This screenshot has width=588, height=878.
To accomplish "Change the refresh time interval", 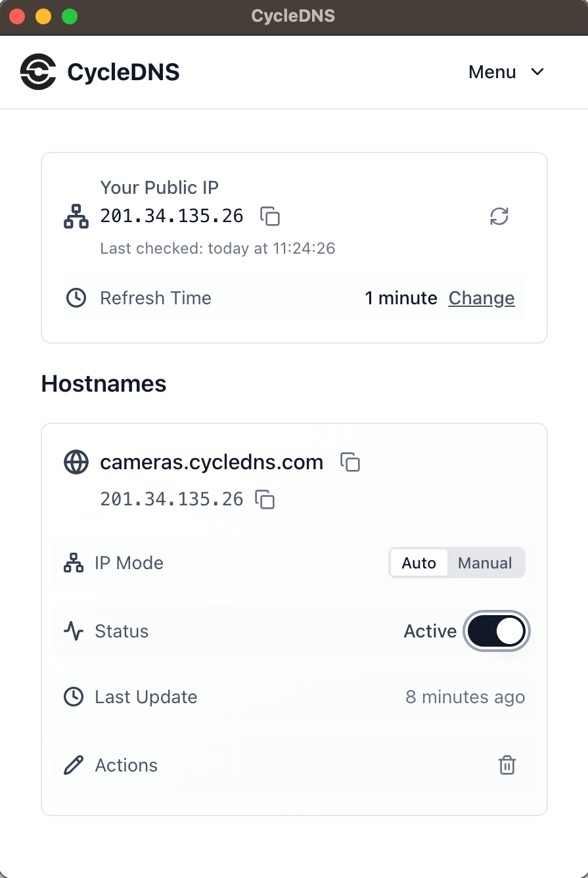I will pyautogui.click(x=481, y=298).
